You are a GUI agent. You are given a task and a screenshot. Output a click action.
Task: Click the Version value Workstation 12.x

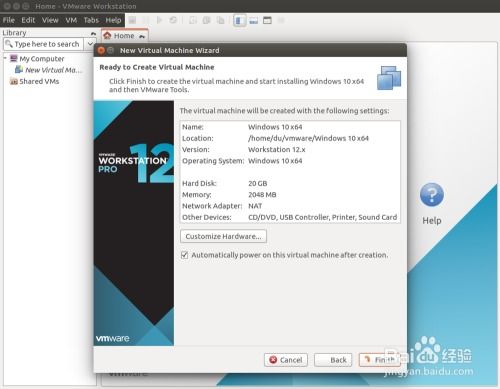277,150
